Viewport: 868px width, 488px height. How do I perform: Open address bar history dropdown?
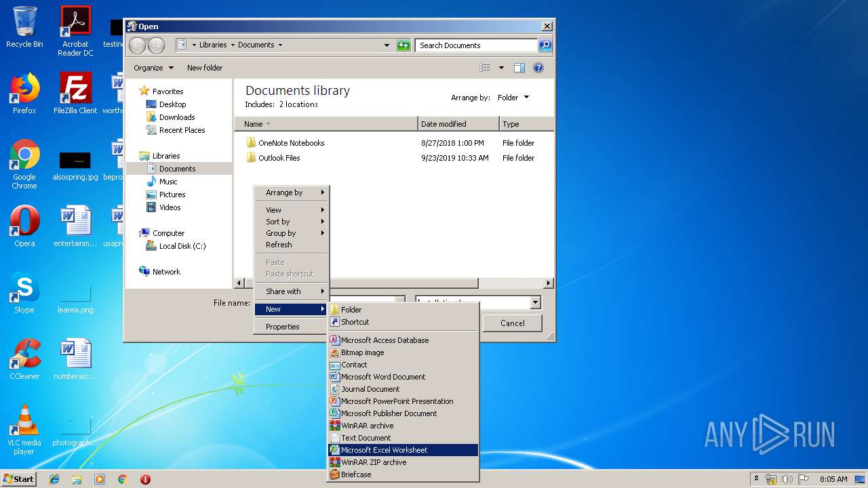[387, 45]
